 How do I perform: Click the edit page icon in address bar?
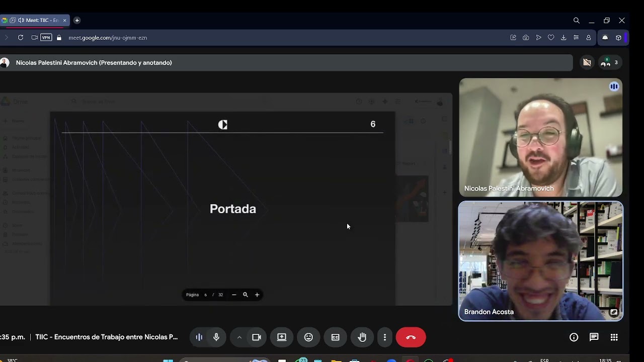click(513, 38)
